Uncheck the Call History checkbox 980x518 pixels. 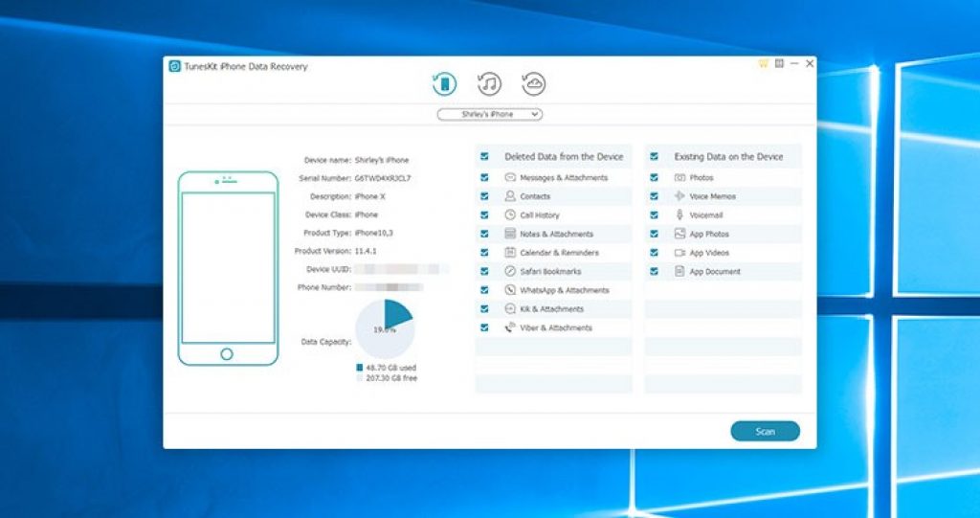(x=484, y=215)
